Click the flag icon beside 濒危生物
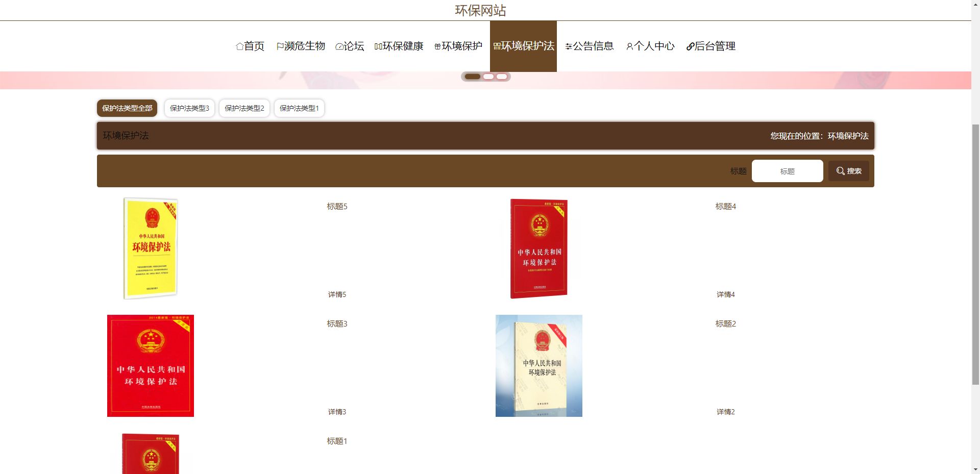The width and height of the screenshot is (980, 474). [280, 46]
